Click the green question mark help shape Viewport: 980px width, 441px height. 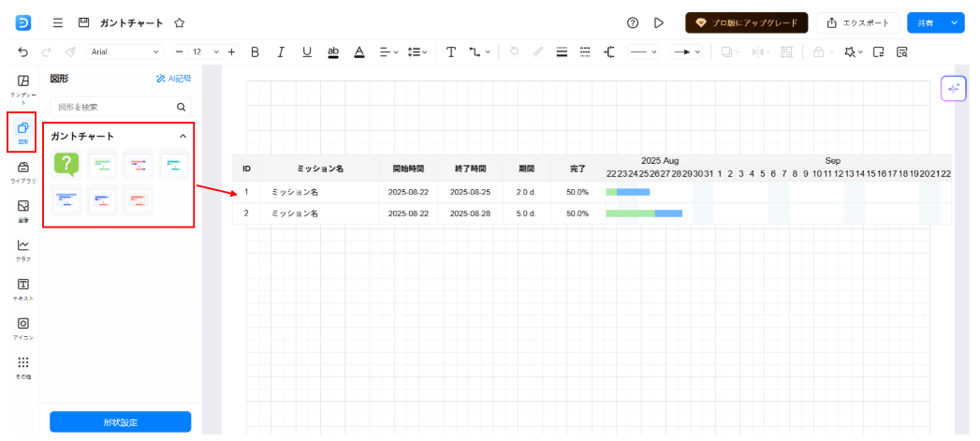point(66,165)
